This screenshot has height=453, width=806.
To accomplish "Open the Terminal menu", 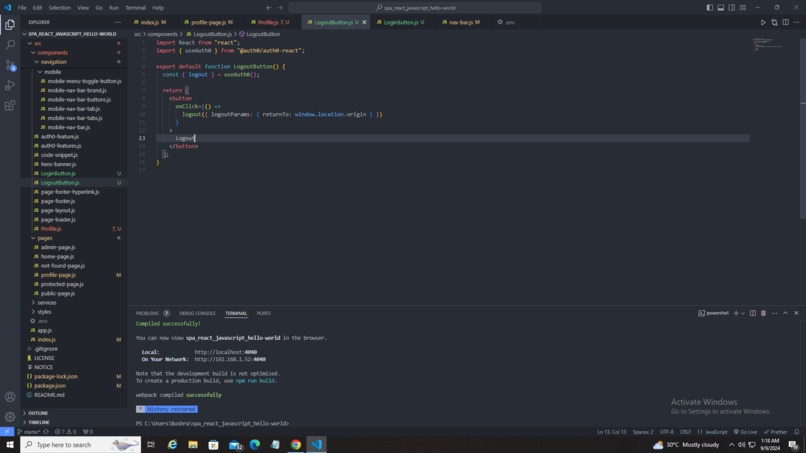I will pyautogui.click(x=135, y=8).
